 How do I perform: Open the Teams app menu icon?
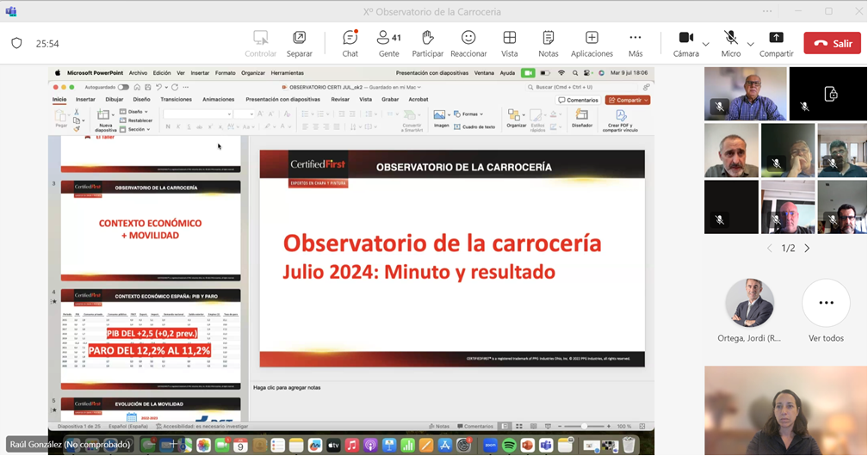tap(11, 12)
